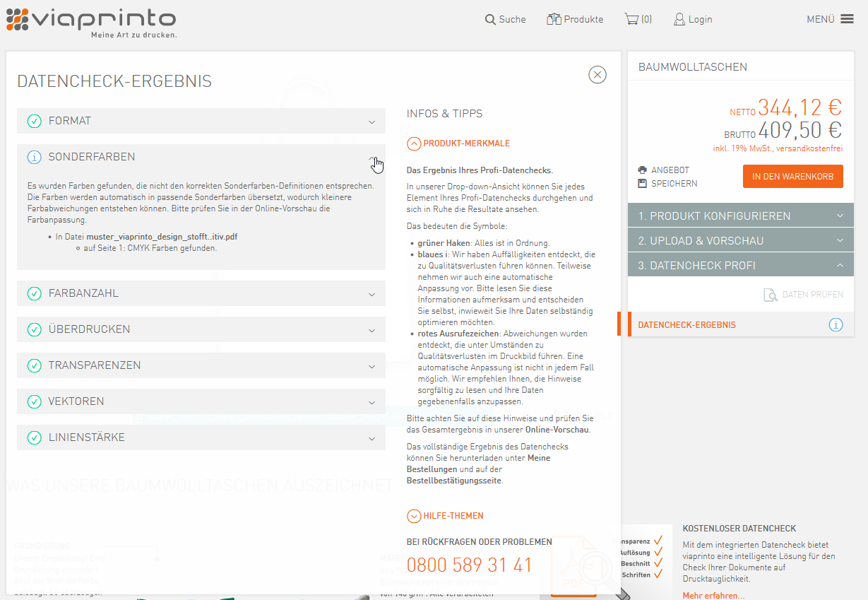Screen dimensions: 868x600
Task: Click the BAUMWOLLTASCHEN panel title
Action: pos(693,67)
